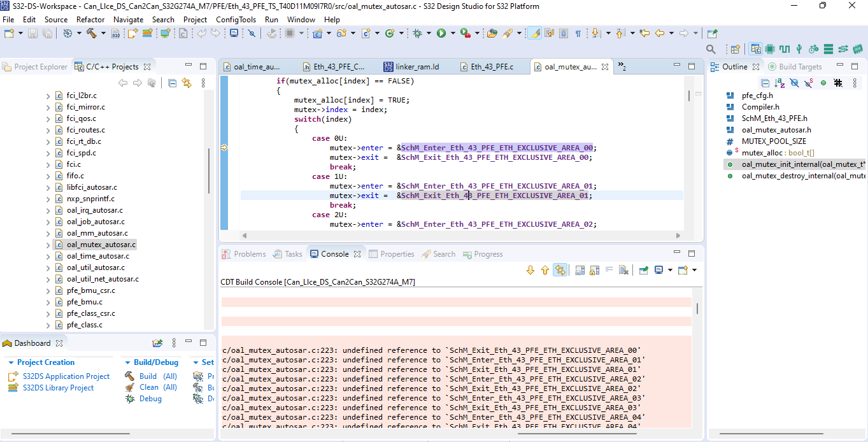Image resolution: width=868 pixels, height=442 pixels.
Task: Click the Save icon in the toolbar
Action: pos(33,33)
